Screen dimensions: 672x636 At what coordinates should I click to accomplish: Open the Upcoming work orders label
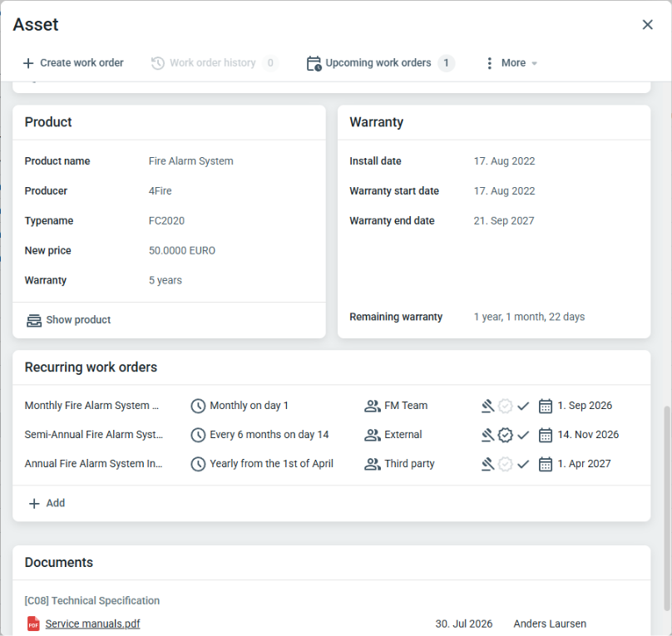point(378,63)
